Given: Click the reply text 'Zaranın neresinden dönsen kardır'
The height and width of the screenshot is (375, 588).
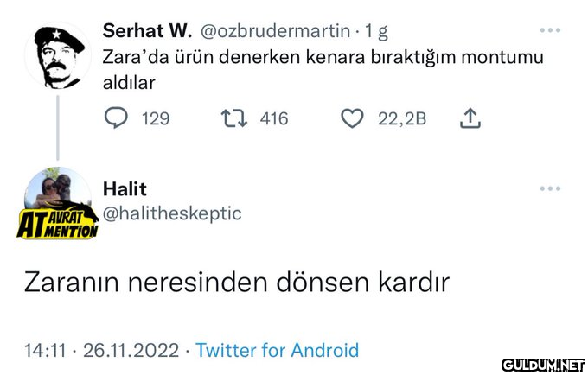Looking at the screenshot, I should point(236,283).
